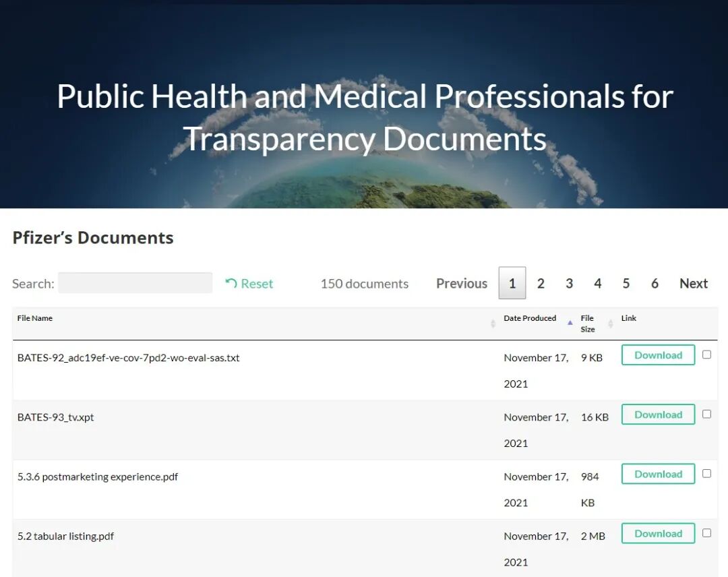Tick checkbox for BATES-93_tv.xpt row

(706, 414)
